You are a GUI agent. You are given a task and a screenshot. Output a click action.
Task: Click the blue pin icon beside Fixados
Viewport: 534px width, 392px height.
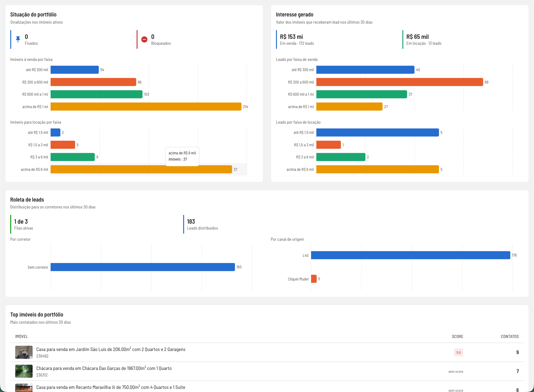pyautogui.click(x=18, y=39)
